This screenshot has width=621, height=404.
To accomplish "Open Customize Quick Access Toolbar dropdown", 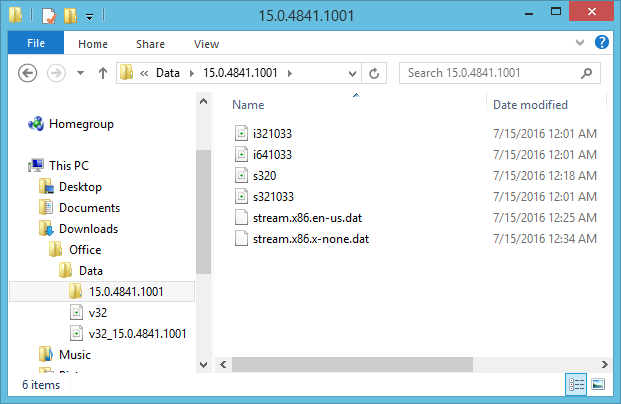I will (89, 17).
